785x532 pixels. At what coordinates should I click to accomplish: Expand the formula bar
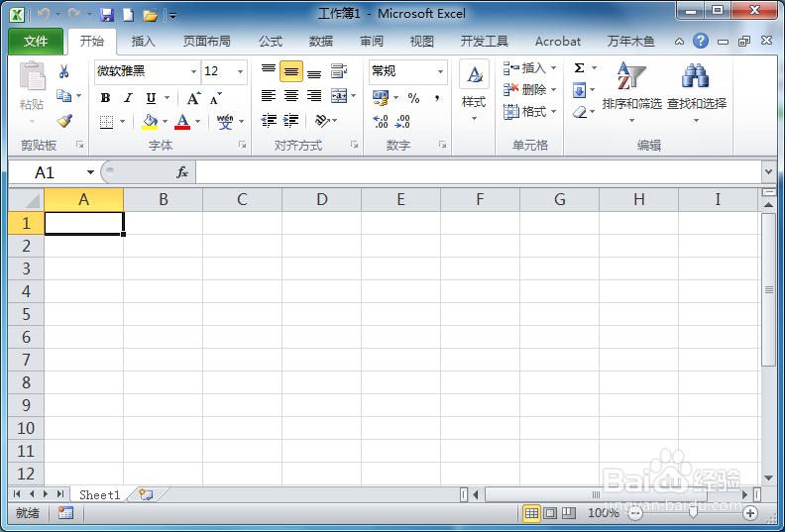(x=768, y=172)
